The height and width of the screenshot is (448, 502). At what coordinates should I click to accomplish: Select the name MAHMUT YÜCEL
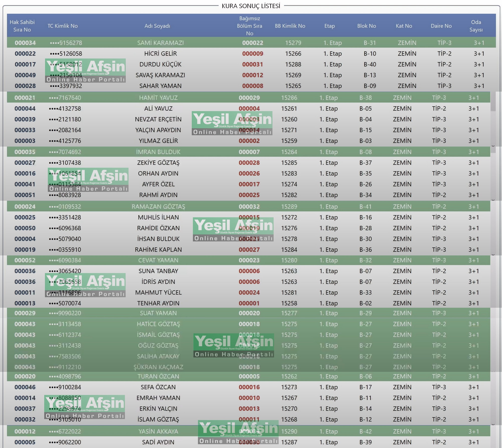[158, 292]
